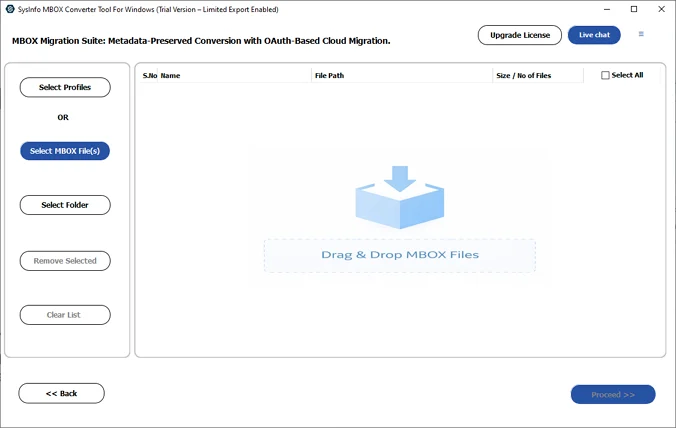Viewport: 676px width, 428px height.
Task: Click the S.No column header
Action: (x=150, y=75)
